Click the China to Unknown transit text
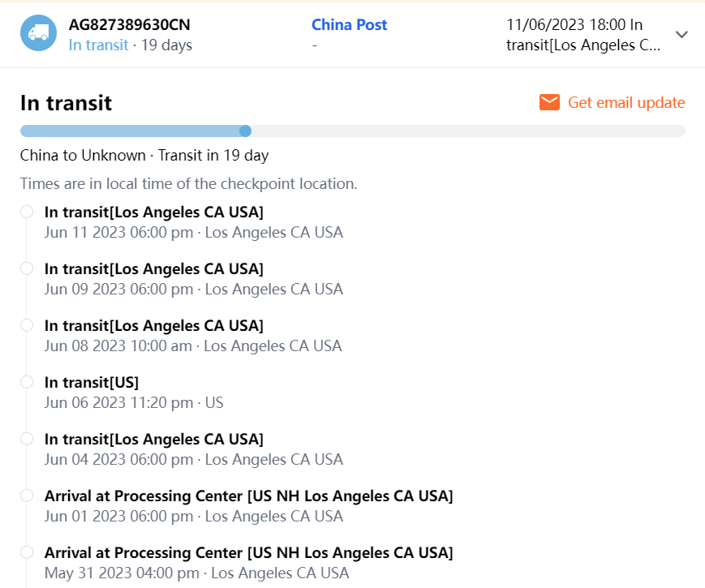This screenshot has width=705, height=588. 144,155
